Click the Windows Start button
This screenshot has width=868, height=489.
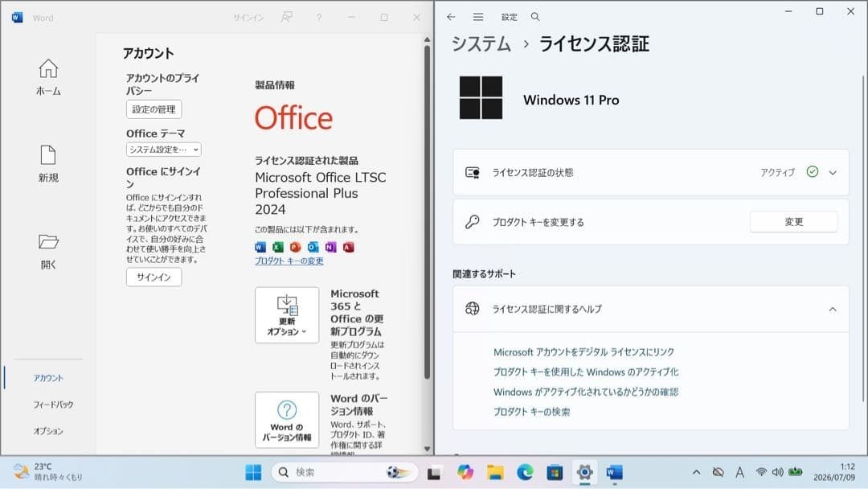click(x=253, y=472)
